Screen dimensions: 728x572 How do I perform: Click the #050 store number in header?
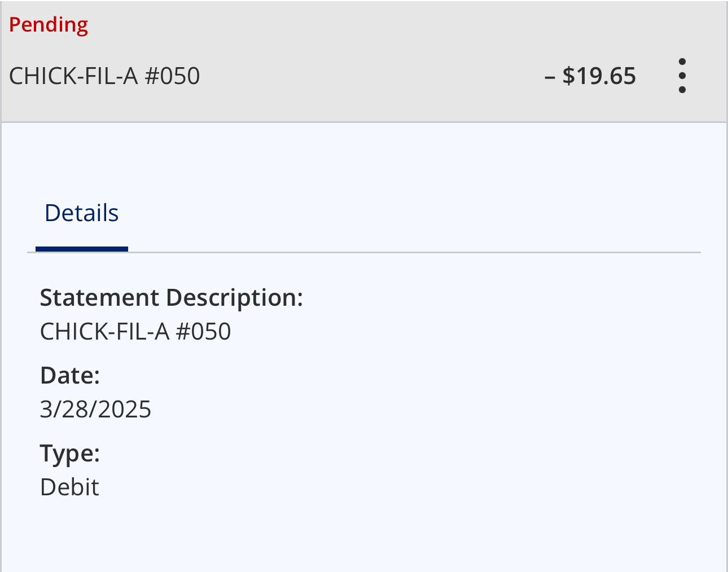pyautogui.click(x=172, y=76)
